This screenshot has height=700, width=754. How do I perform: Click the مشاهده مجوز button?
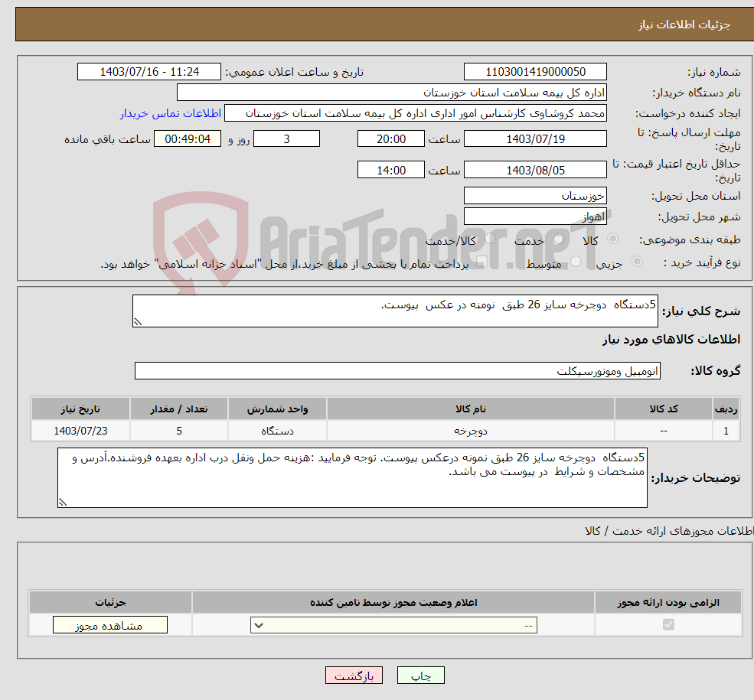110,625
